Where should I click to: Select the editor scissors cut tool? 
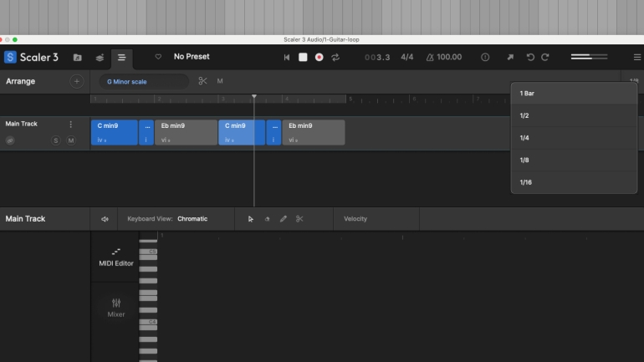(x=299, y=219)
